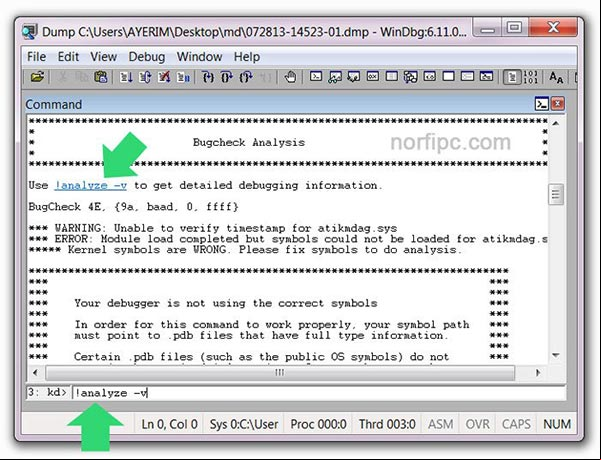Viewport: 601px width, 460px height.
Task: Open the Registers window toolbar icon
Action: 373,77
